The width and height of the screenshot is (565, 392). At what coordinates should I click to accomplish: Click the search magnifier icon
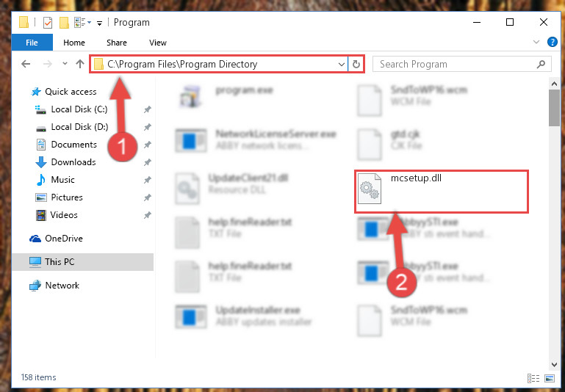(x=541, y=64)
